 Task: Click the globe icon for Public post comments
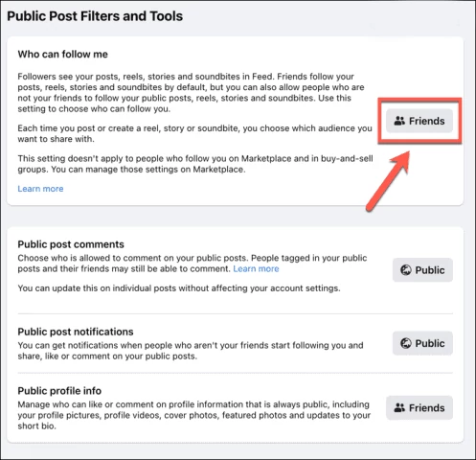(x=406, y=270)
